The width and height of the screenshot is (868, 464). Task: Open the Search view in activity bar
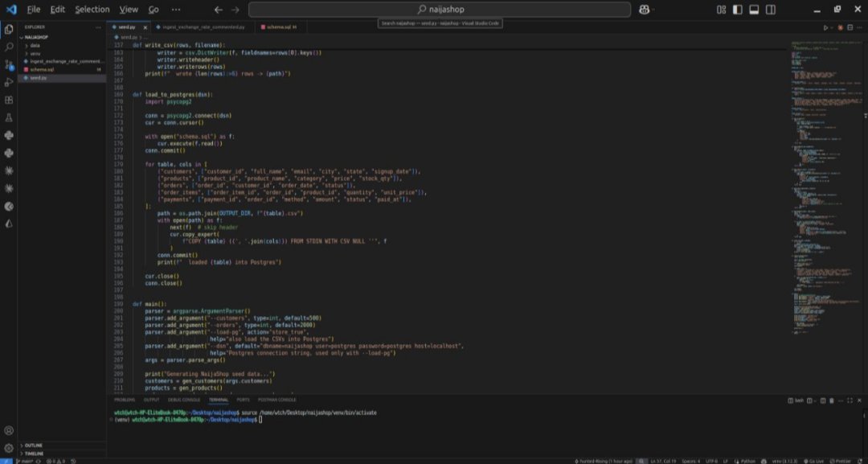tap(8, 47)
